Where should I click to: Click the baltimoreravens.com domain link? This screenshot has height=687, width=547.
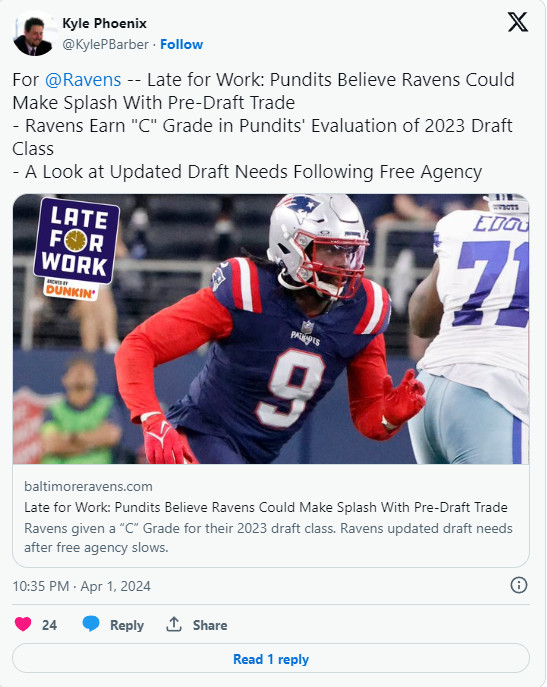pyautogui.click(x=88, y=486)
